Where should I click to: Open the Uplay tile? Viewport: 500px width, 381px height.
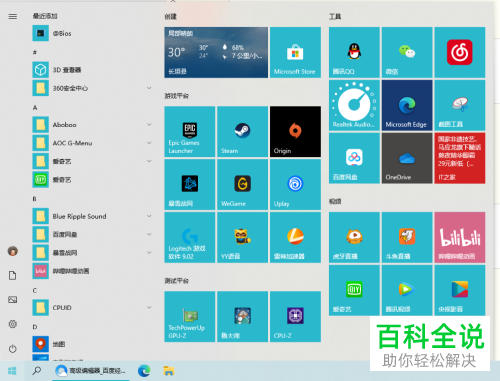(x=295, y=184)
